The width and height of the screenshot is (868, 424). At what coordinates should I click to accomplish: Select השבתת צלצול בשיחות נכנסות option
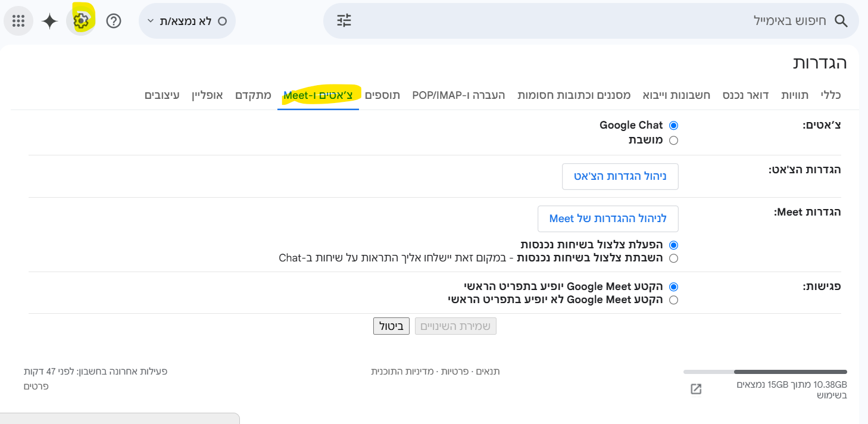[x=674, y=258]
